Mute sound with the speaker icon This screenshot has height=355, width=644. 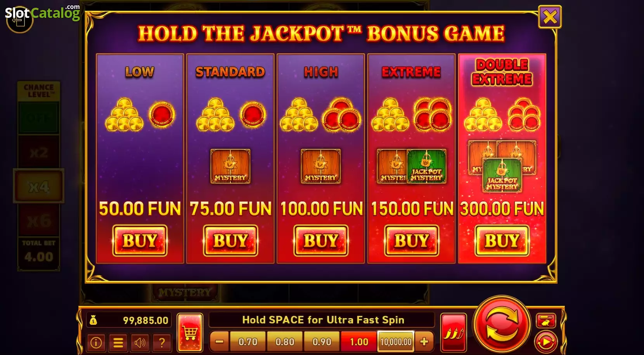pos(140,342)
